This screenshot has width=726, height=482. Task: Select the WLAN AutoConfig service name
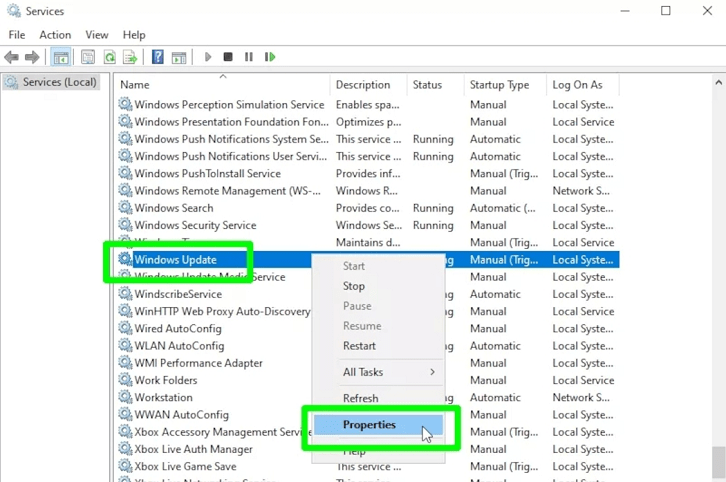tap(179, 346)
